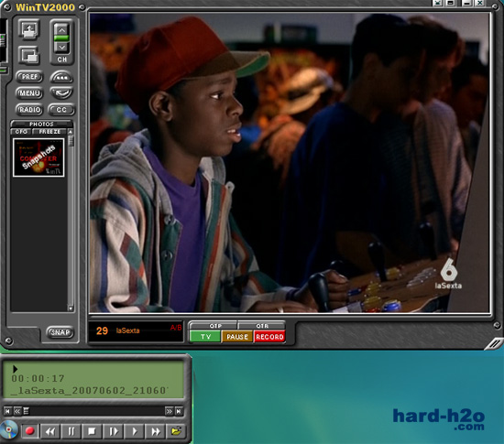Click the minimize button in WinTV title bar
Viewport: 504px width, 444px height.
tap(466, 4)
